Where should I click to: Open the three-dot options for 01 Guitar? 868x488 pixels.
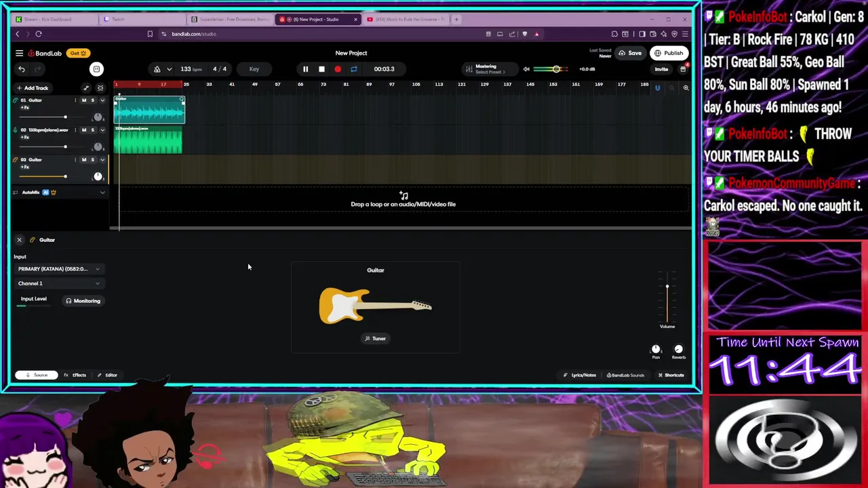pos(75,100)
